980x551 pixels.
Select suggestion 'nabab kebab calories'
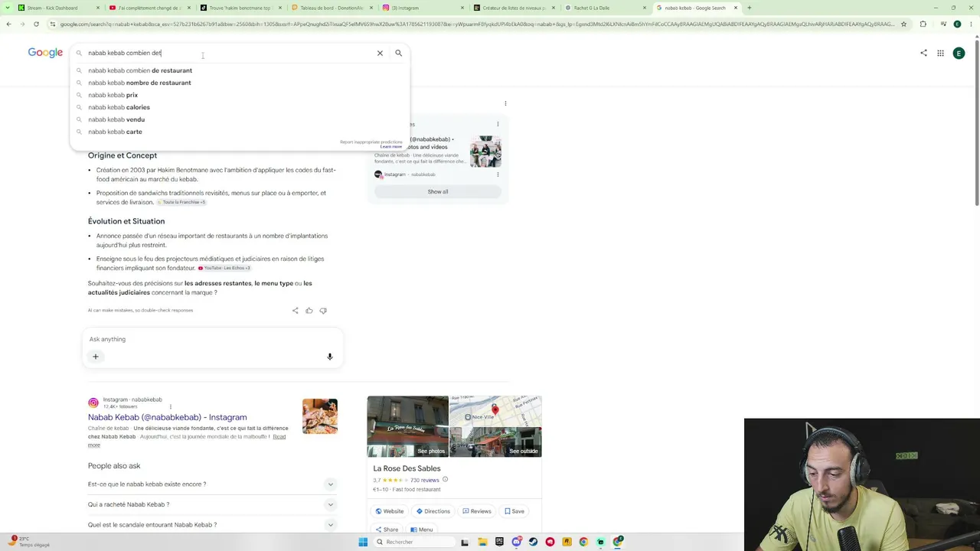239,107
